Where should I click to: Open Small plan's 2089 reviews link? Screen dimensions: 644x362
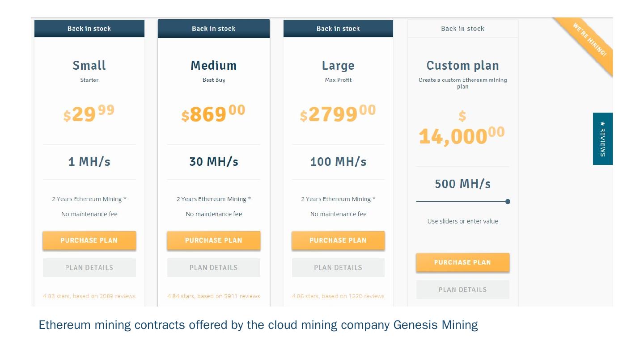pos(89,296)
